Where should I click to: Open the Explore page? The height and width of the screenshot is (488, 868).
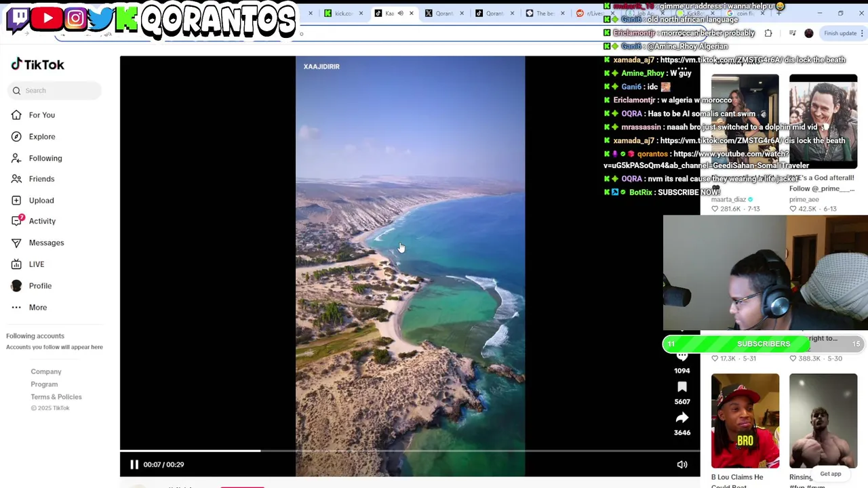click(x=42, y=137)
